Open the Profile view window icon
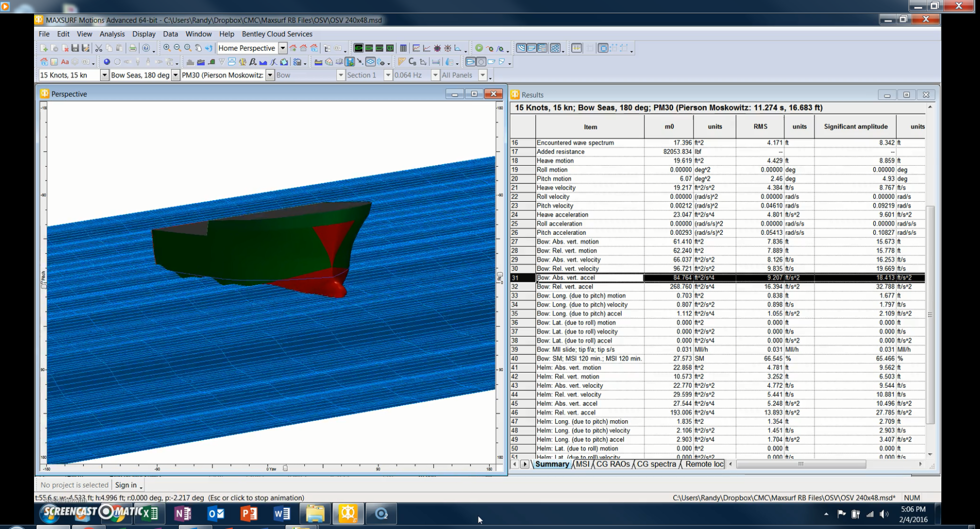This screenshot has width=980, height=529. [380, 48]
